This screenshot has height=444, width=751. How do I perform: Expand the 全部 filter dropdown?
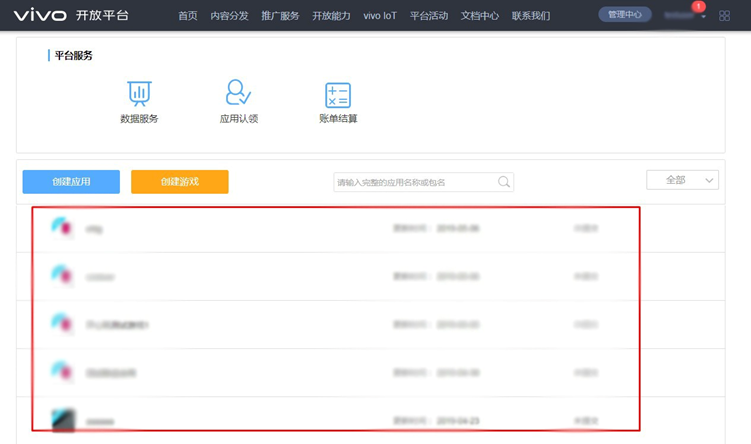(x=682, y=180)
